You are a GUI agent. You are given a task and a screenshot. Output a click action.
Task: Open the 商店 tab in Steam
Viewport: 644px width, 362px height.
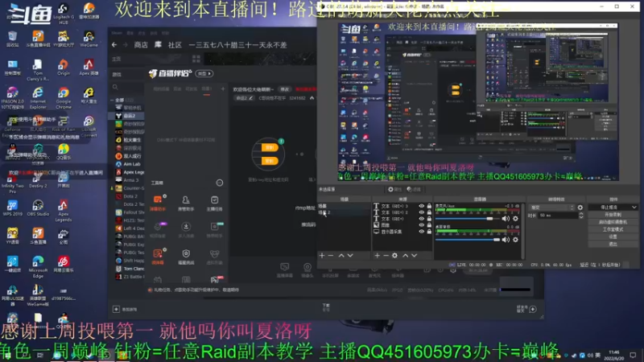(141, 45)
